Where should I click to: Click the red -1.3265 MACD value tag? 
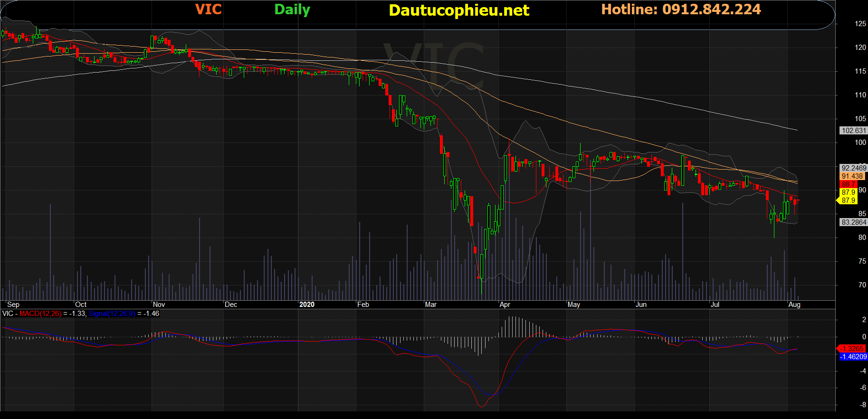852,349
